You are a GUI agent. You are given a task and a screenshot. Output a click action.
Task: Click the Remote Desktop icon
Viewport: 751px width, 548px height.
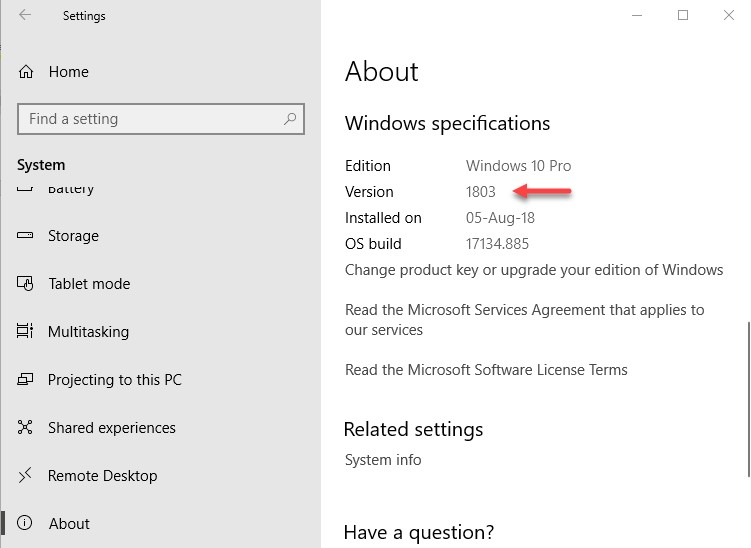tap(25, 475)
